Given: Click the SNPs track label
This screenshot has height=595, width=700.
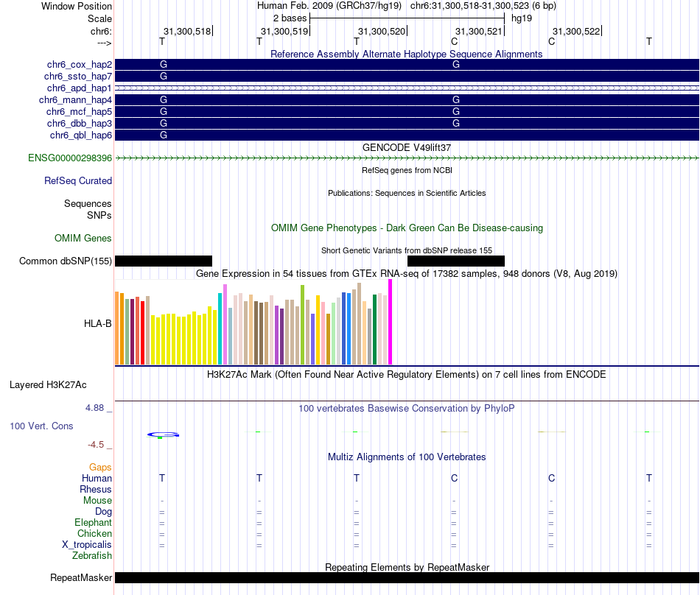Looking at the screenshot, I should point(99,215).
